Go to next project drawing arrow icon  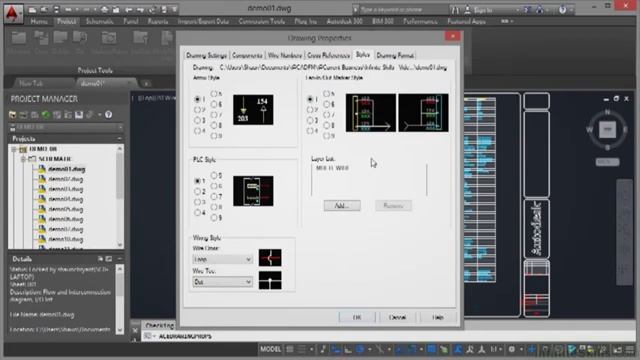click(140, 9)
